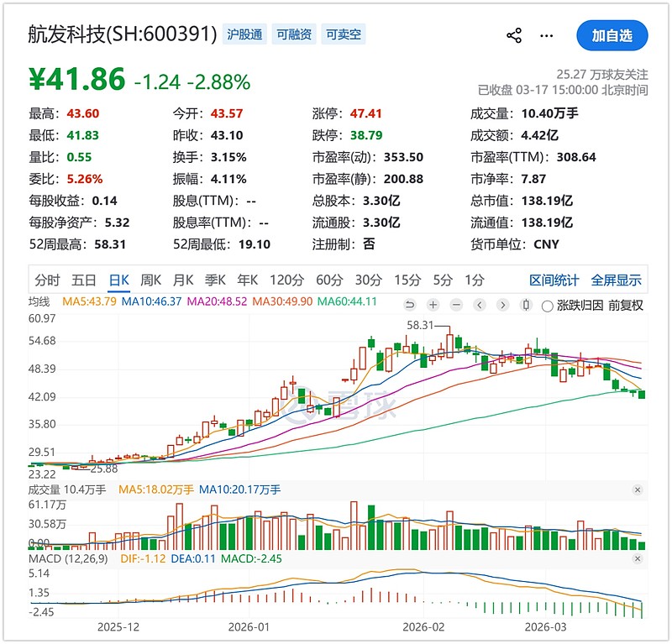
Task: Switch to the 5分 chart tab
Action: tap(443, 280)
